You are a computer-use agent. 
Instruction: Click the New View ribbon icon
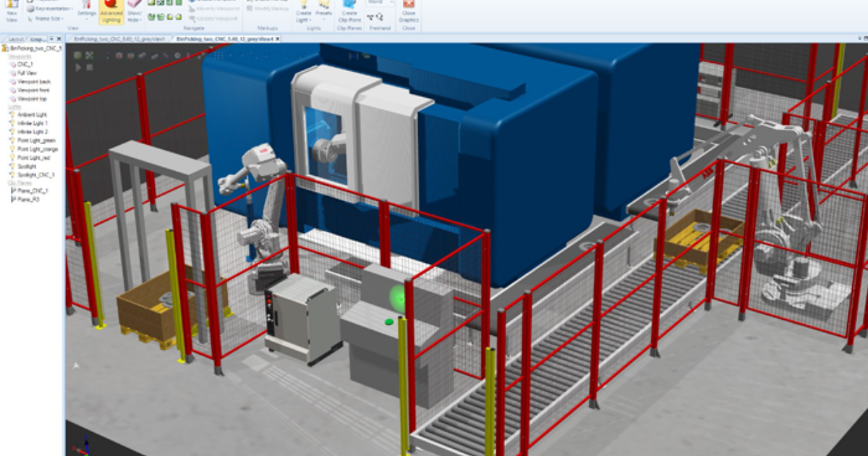12,10
